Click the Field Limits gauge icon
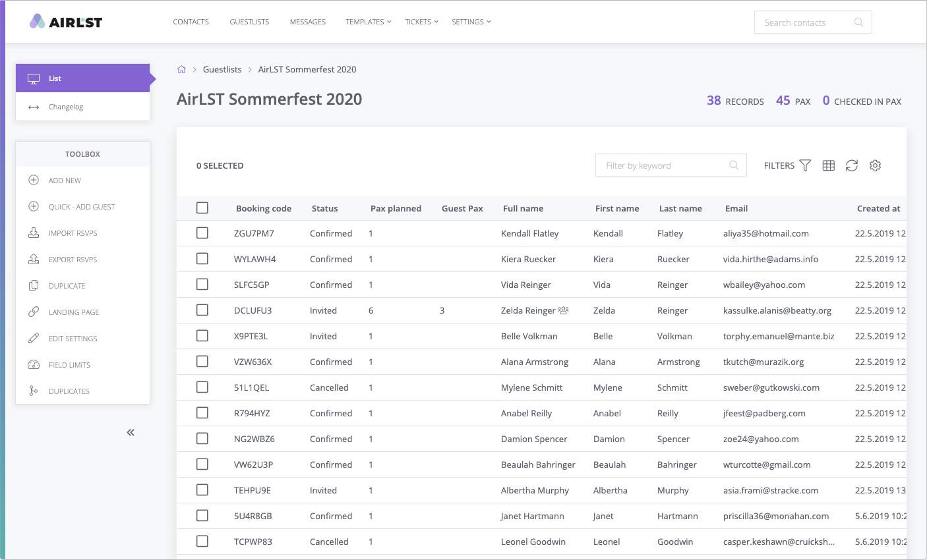 (34, 364)
